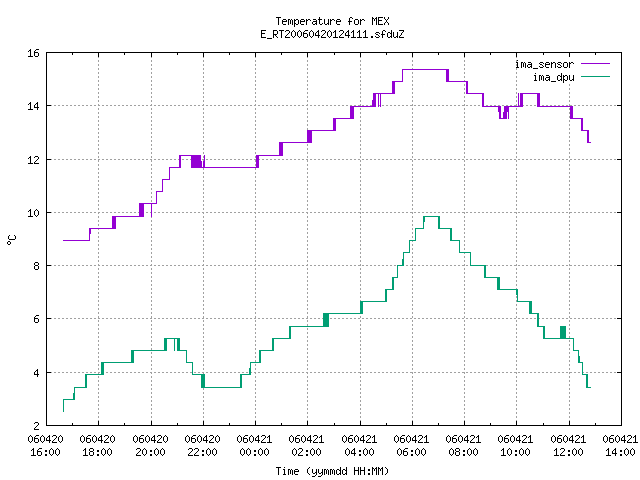The width and height of the screenshot is (640, 480).
Task: Click the y-axis tick value 14
Action: click(33, 106)
